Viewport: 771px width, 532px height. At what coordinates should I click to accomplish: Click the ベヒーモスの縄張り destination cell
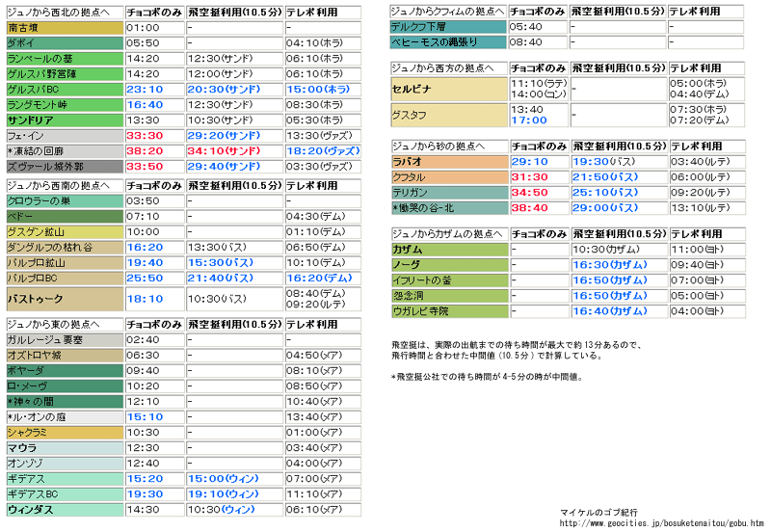[x=448, y=42]
